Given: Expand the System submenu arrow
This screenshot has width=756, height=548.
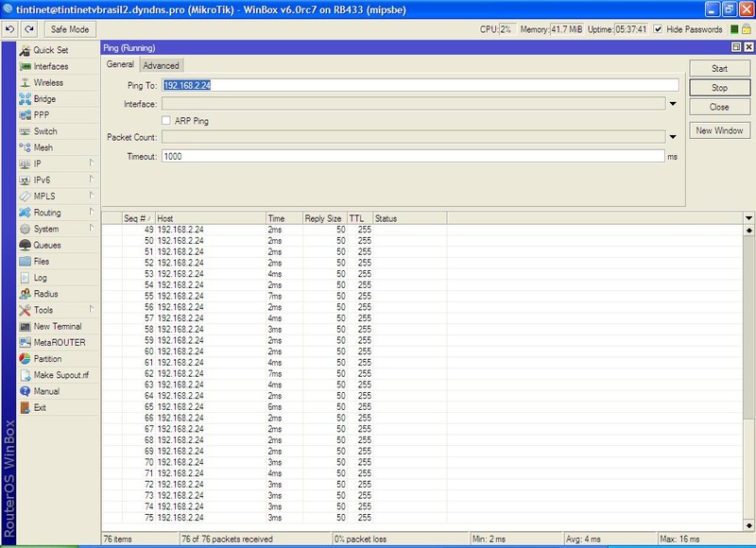Looking at the screenshot, I should point(91,228).
